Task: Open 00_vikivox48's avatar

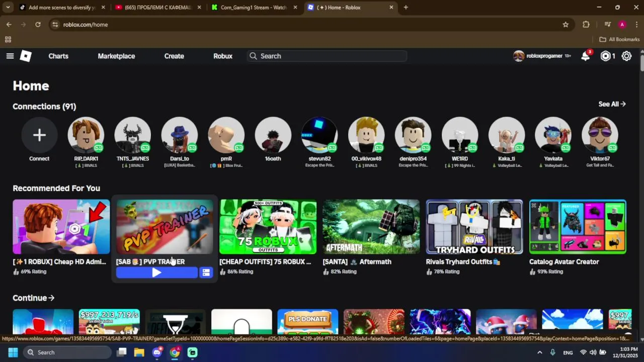Action: (366, 135)
